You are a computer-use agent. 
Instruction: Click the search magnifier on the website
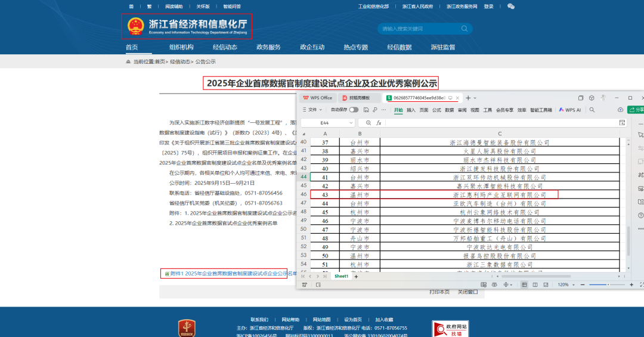465,29
